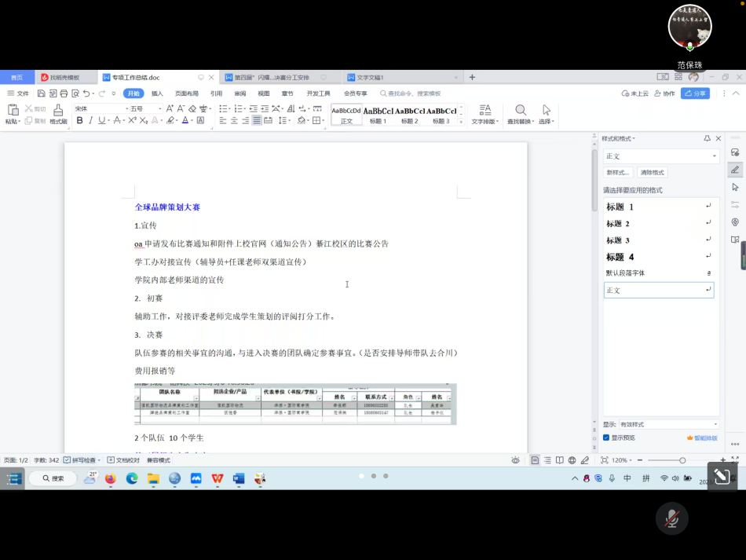Open Firefox from the taskbar
This screenshot has width=746, height=560.
pos(110,478)
